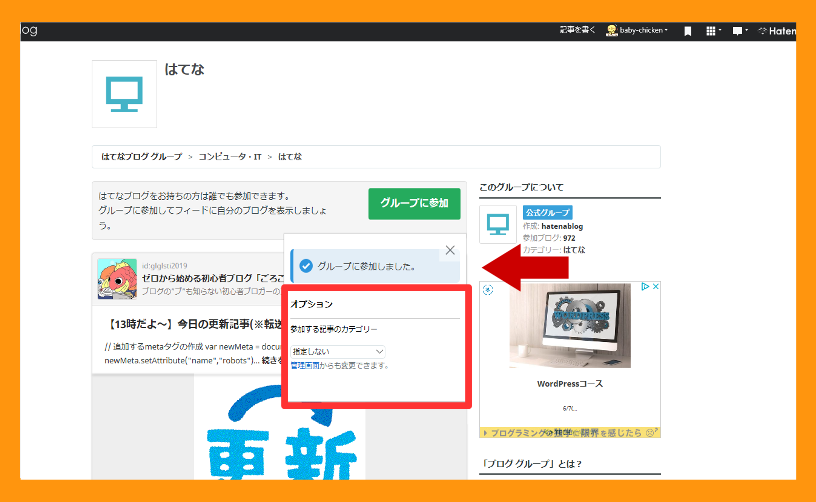Click the sidebar group monitor icon
The image size is (816, 502).
pyautogui.click(x=498, y=224)
